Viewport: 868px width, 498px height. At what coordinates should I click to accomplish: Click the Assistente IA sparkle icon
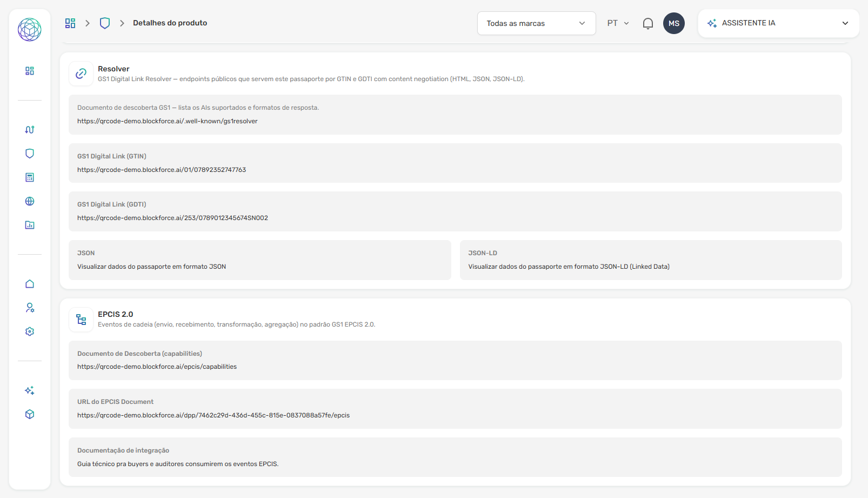(712, 23)
